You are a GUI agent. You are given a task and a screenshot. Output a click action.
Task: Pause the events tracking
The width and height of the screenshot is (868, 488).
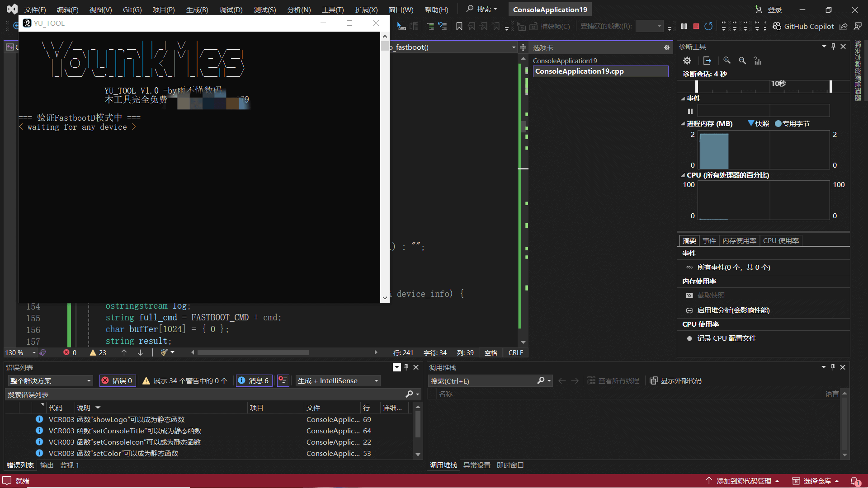(x=690, y=111)
